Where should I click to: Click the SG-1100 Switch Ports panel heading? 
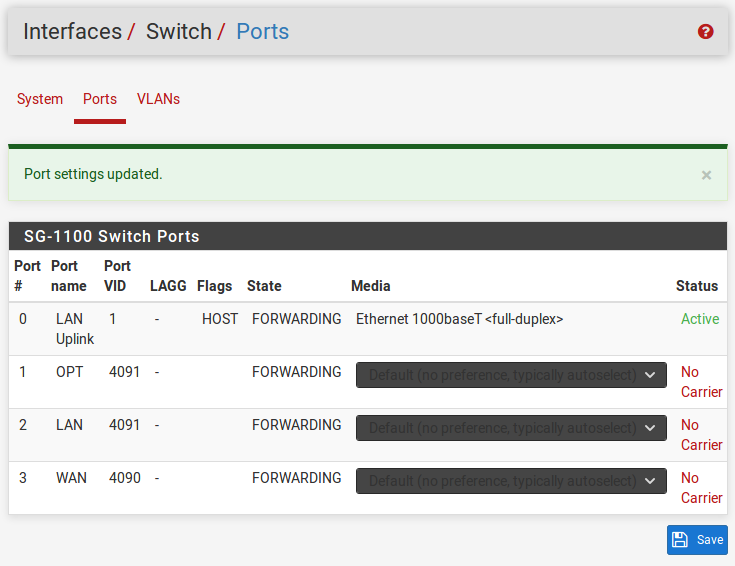coord(112,237)
